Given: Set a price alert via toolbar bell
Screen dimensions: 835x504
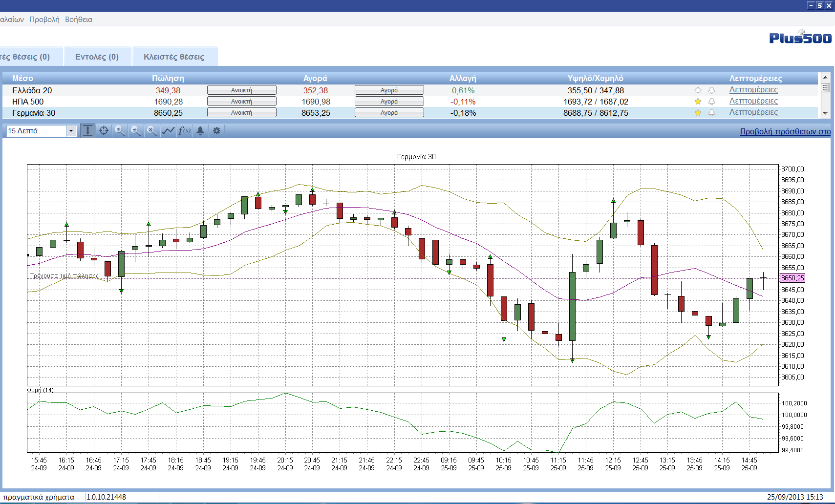Looking at the screenshot, I should [200, 130].
